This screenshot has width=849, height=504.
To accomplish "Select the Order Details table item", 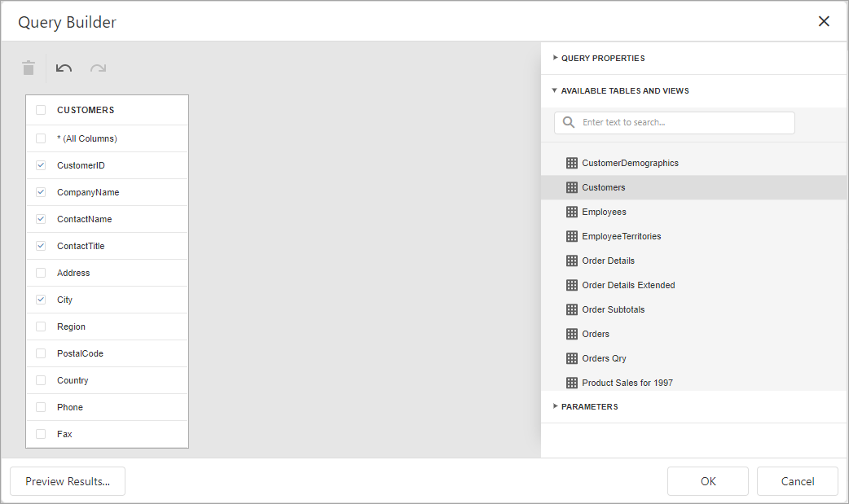I will 694,261.
